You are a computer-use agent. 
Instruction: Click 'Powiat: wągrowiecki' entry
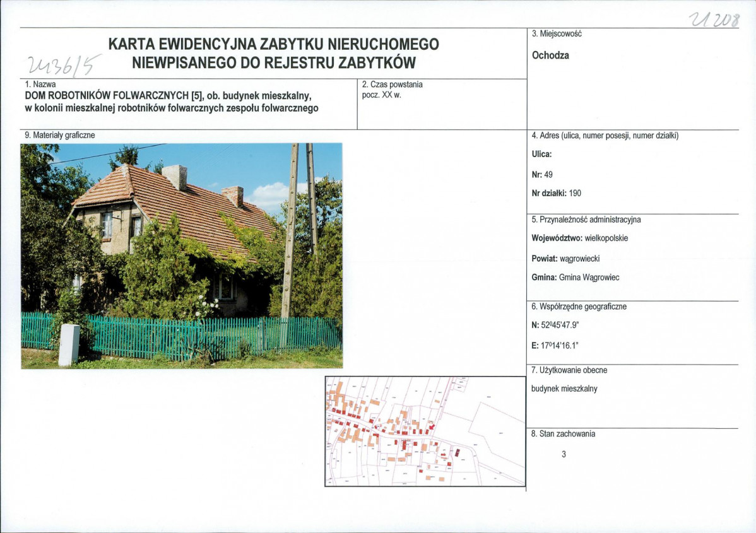(565, 259)
